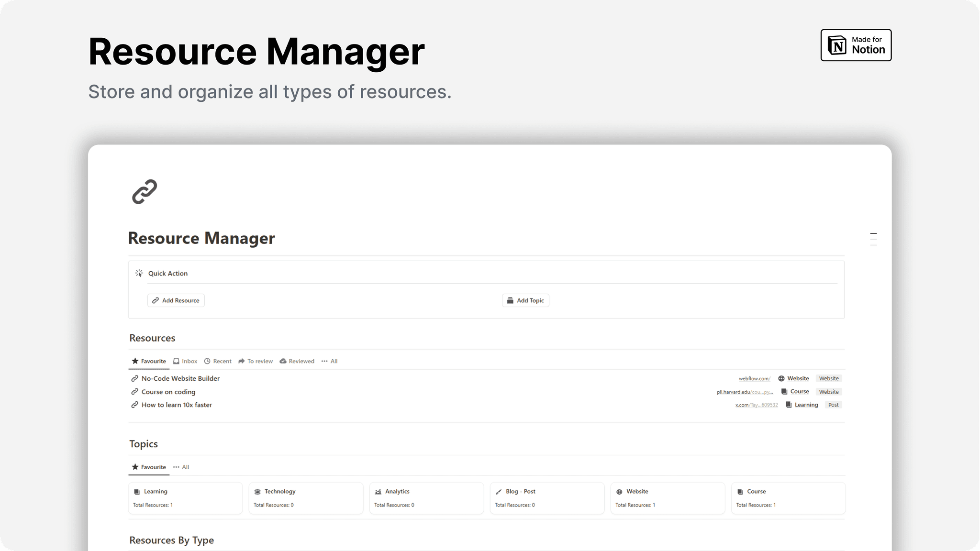Click the book icon on the Learning card
The width and height of the screenshot is (980, 551).
click(137, 491)
